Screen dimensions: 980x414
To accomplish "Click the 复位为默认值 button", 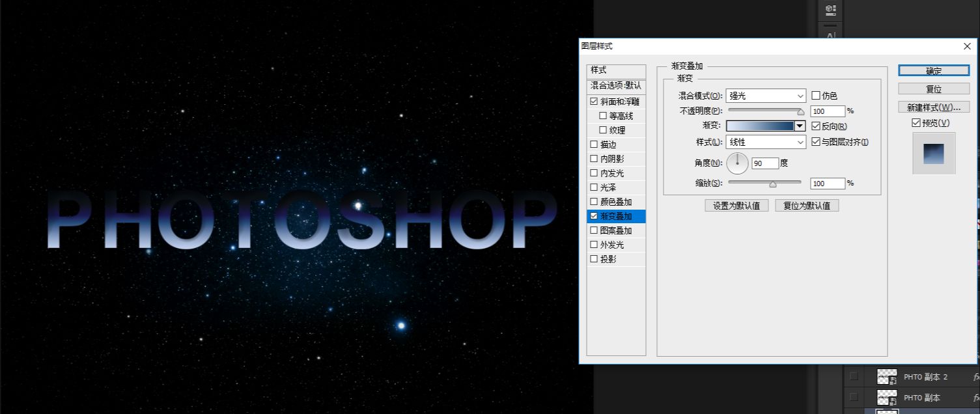I will click(x=807, y=206).
